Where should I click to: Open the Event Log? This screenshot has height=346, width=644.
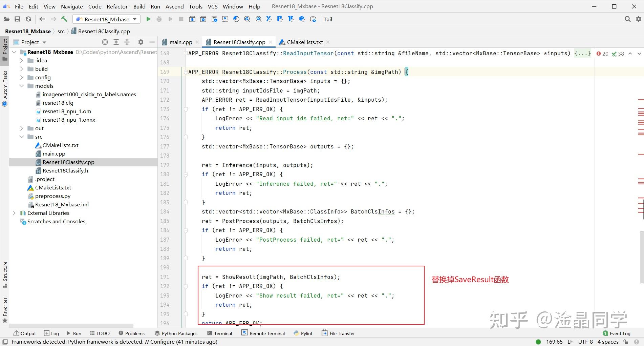(617, 333)
